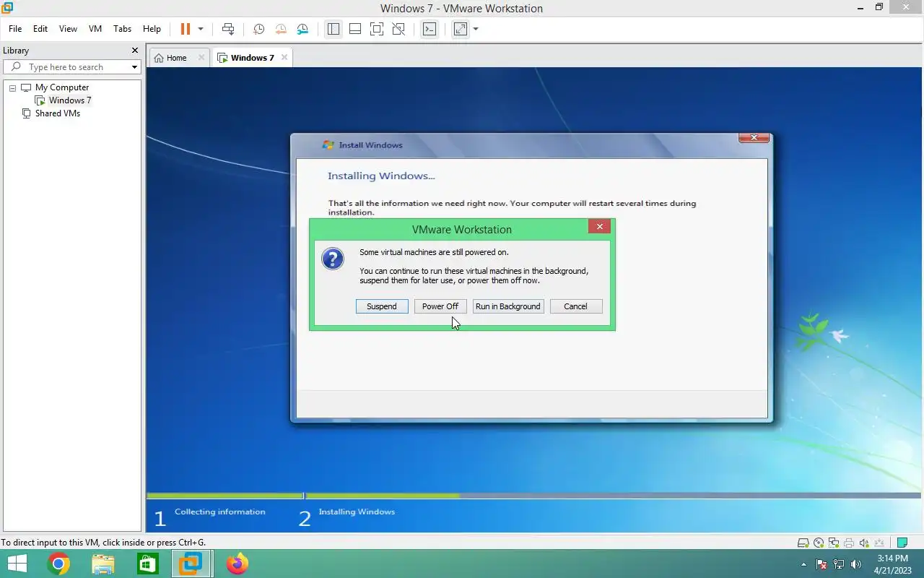This screenshot has width=924, height=578.
Task: Select Shared VMs in the library
Action: coord(57,113)
